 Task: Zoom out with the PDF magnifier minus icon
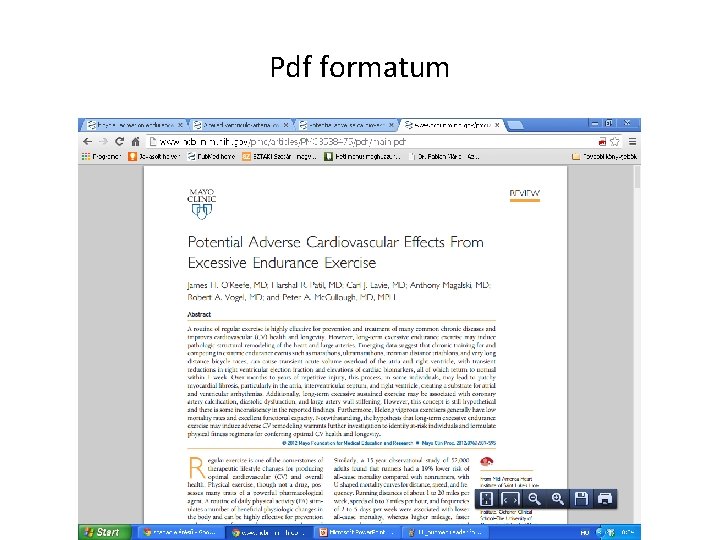pyautogui.click(x=534, y=499)
